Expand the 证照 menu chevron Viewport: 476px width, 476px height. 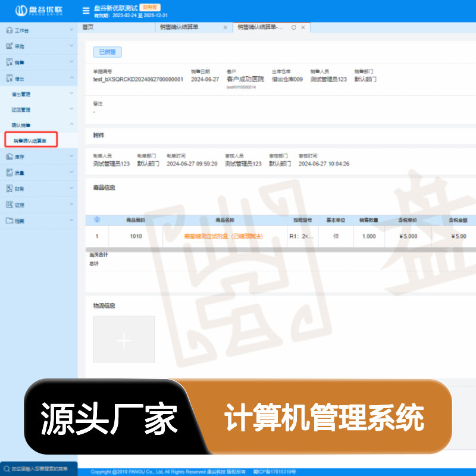click(x=71, y=204)
